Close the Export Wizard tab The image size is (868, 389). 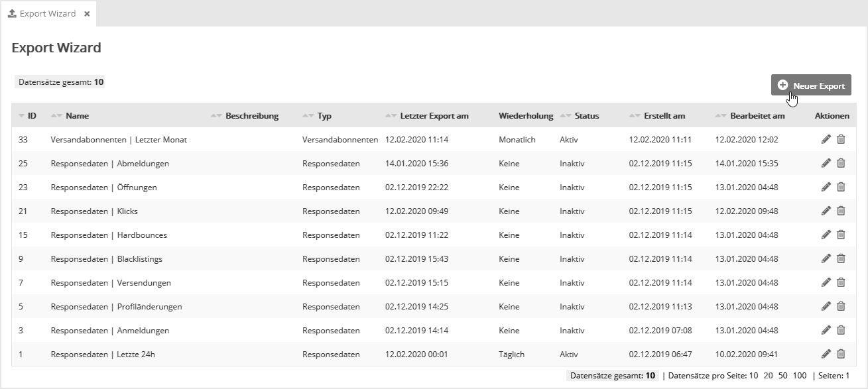point(87,14)
